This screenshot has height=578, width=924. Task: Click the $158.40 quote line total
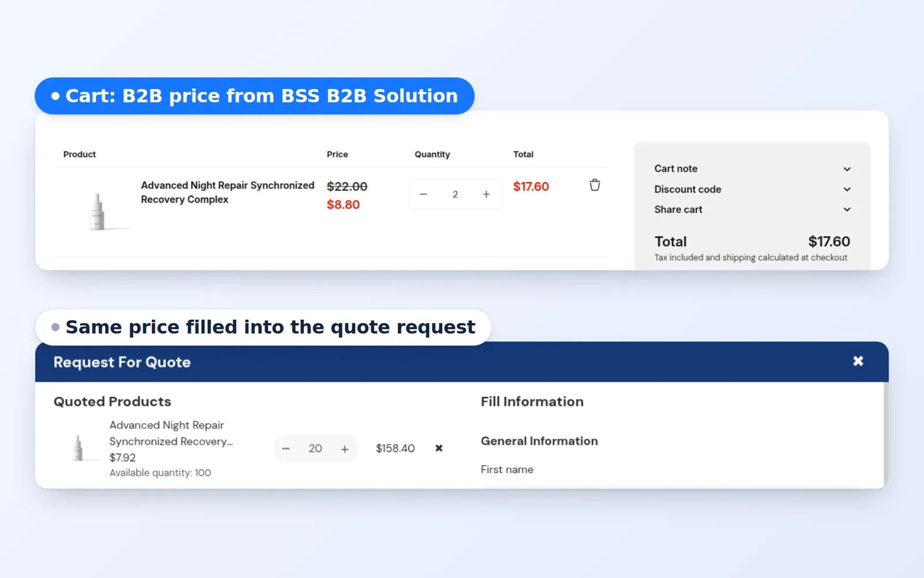[x=395, y=449]
